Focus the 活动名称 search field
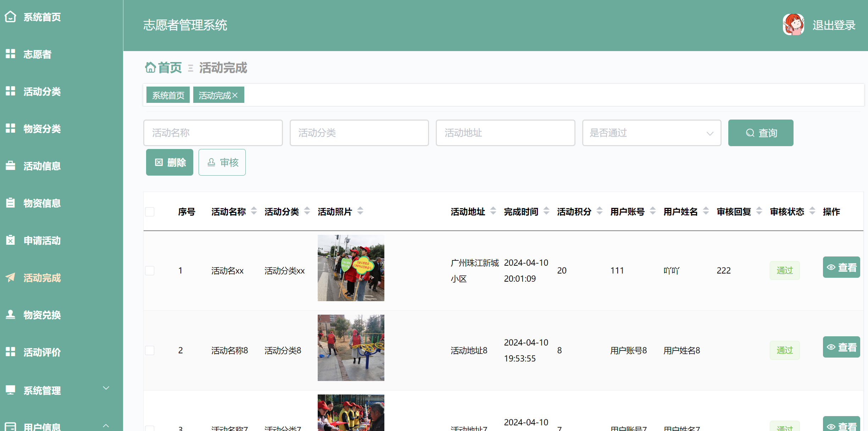868x431 pixels. (213, 133)
